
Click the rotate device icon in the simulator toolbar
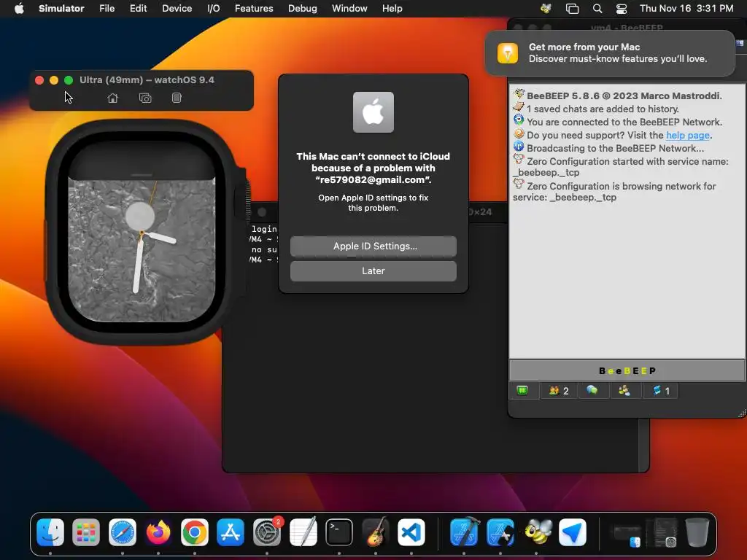pyautogui.click(x=177, y=98)
